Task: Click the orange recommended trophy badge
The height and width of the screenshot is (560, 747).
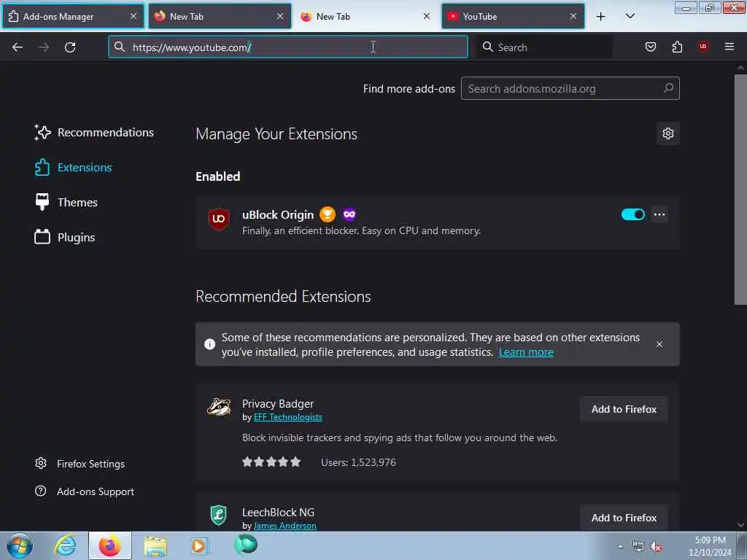Action: coord(328,214)
